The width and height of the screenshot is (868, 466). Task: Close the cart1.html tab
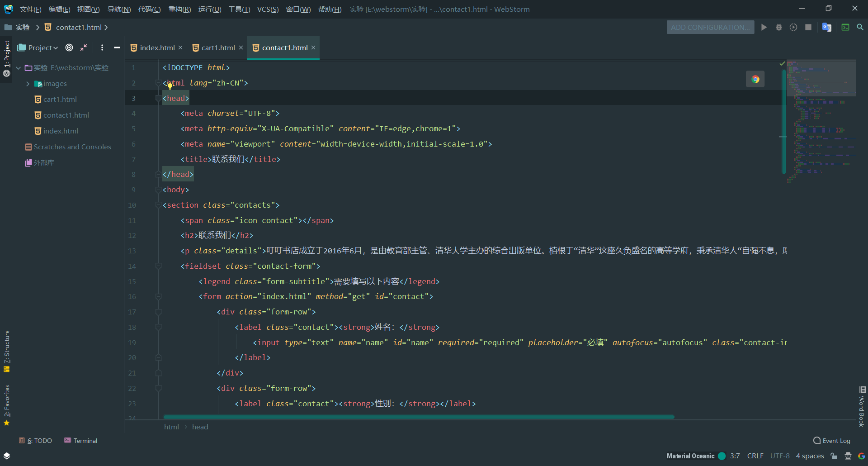(241, 48)
